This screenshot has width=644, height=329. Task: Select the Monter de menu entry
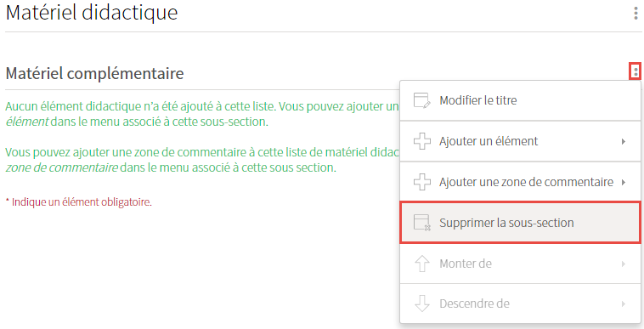(x=520, y=264)
